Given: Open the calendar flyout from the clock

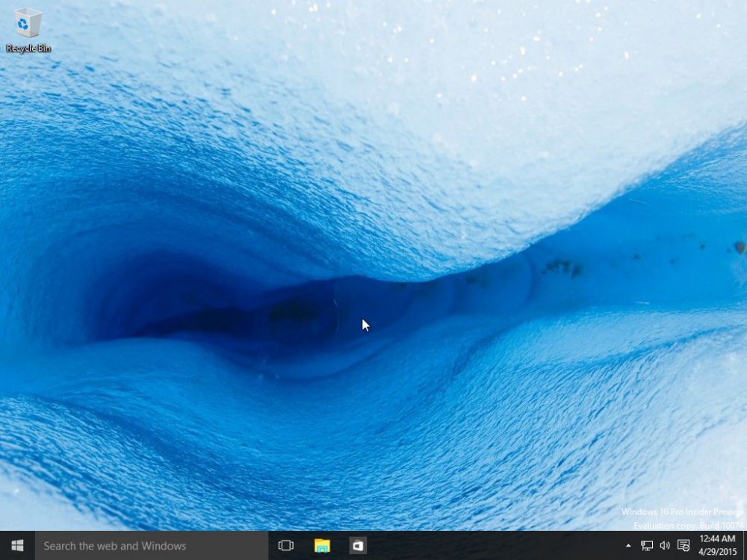Looking at the screenshot, I should [718, 546].
